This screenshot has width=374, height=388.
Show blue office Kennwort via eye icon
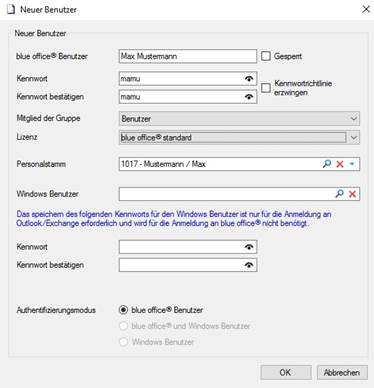click(249, 79)
